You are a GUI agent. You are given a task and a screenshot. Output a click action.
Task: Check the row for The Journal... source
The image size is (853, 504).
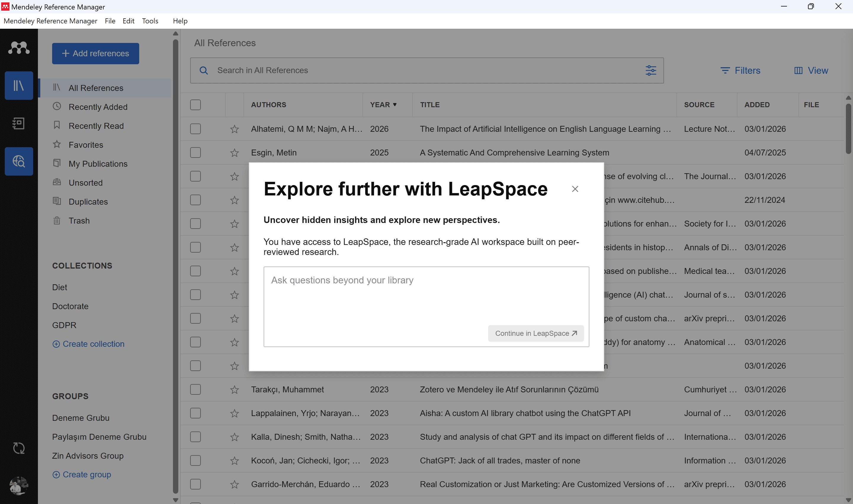195,176
